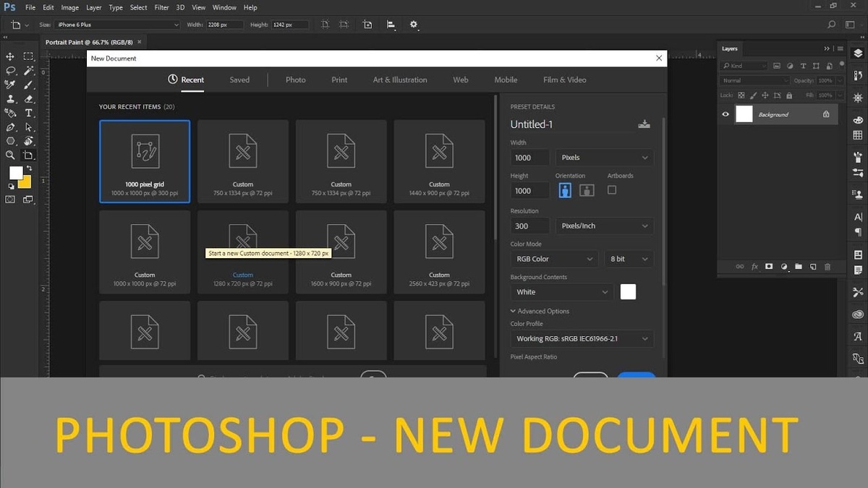Image resolution: width=868 pixels, height=488 pixels.
Task: Open the Color Profile sRGB dropdown
Action: [582, 338]
